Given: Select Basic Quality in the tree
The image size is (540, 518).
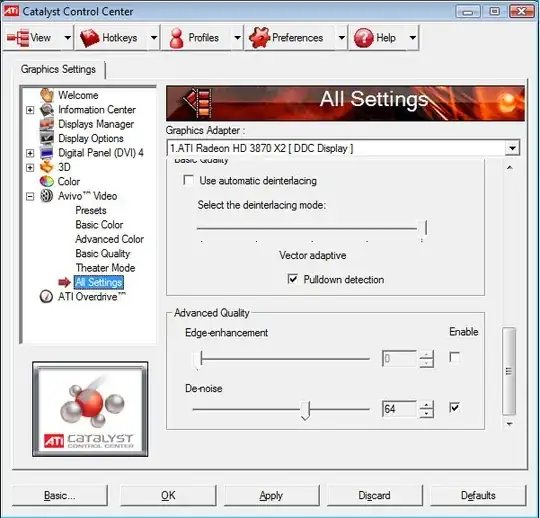Looking at the screenshot, I should tap(103, 253).
